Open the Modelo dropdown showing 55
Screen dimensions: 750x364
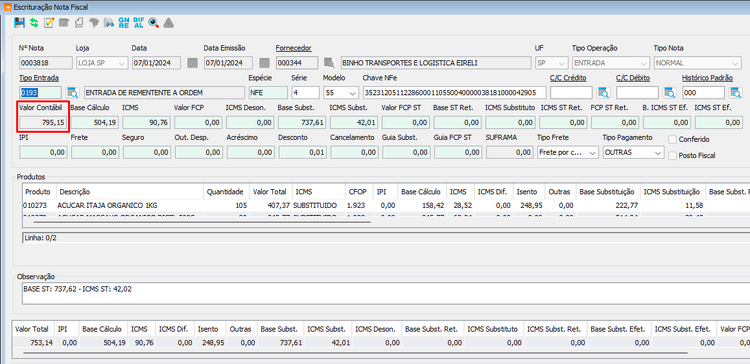click(x=341, y=92)
